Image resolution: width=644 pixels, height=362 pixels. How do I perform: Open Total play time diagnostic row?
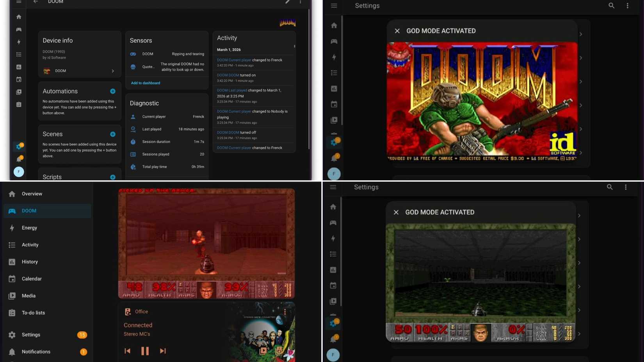[167, 167]
